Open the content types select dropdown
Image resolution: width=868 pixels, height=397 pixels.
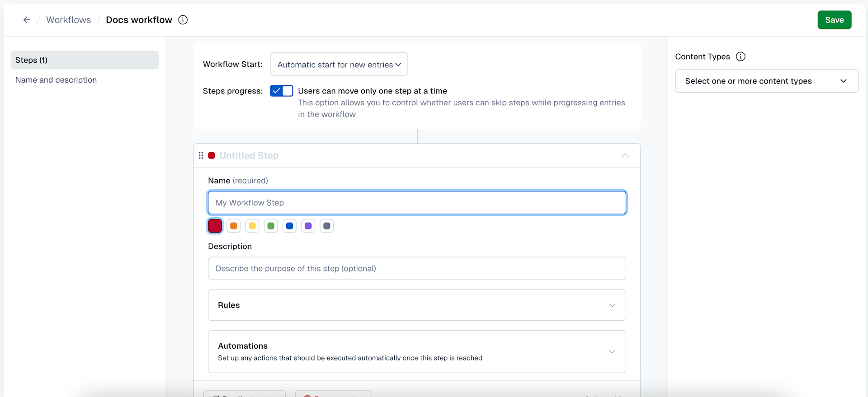coord(766,81)
